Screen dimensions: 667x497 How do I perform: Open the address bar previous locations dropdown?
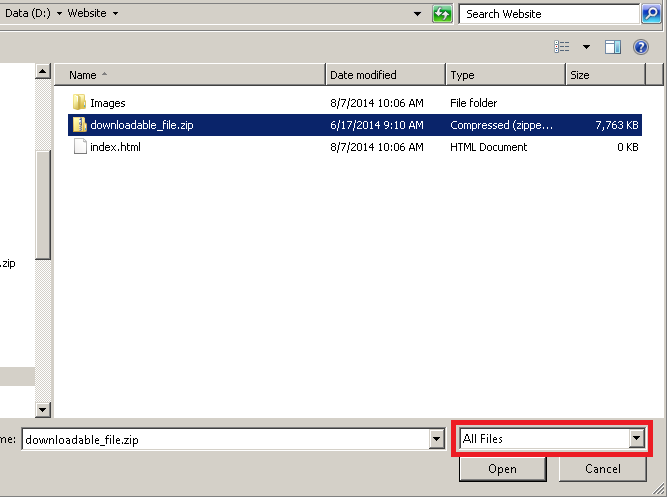click(416, 14)
